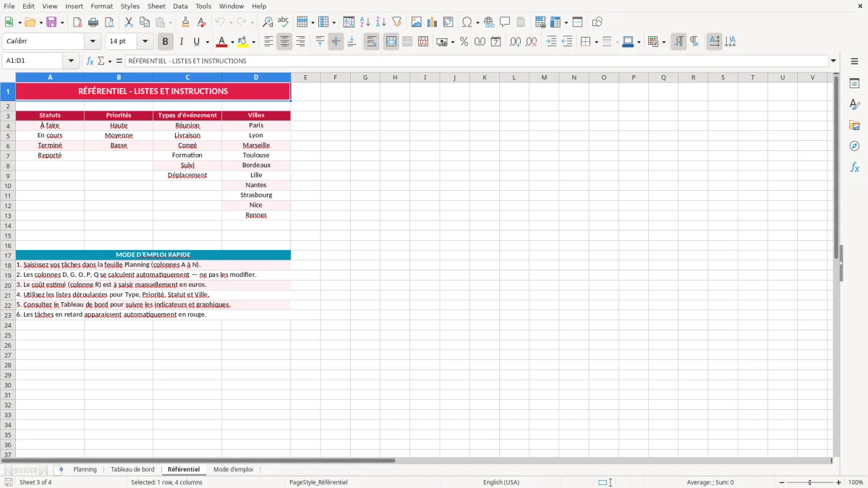This screenshot has height=488, width=868.
Task: Click Sort Ascending icon
Action: tap(365, 22)
